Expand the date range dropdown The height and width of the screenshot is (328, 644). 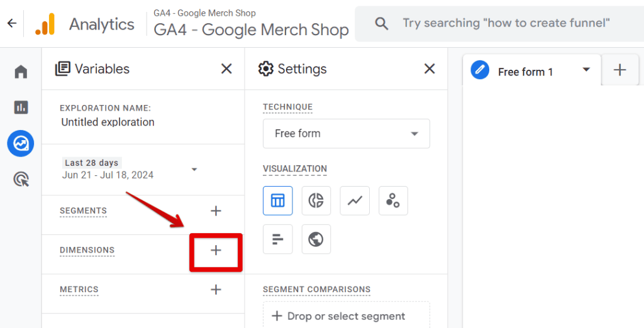pyautogui.click(x=194, y=169)
